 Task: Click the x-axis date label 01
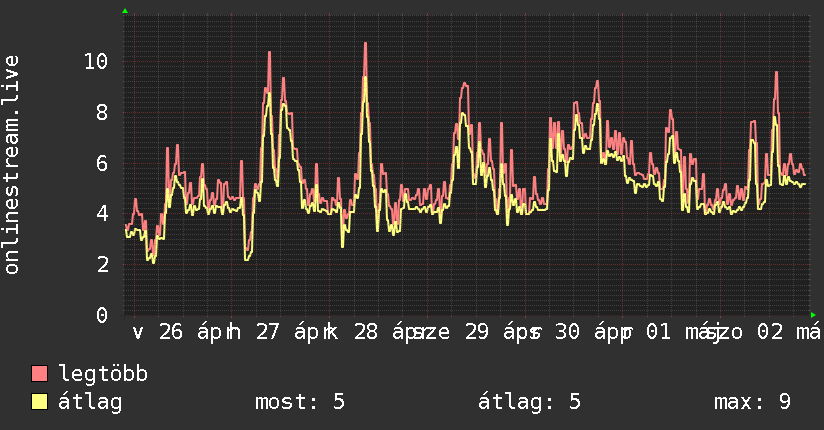pyautogui.click(x=658, y=332)
